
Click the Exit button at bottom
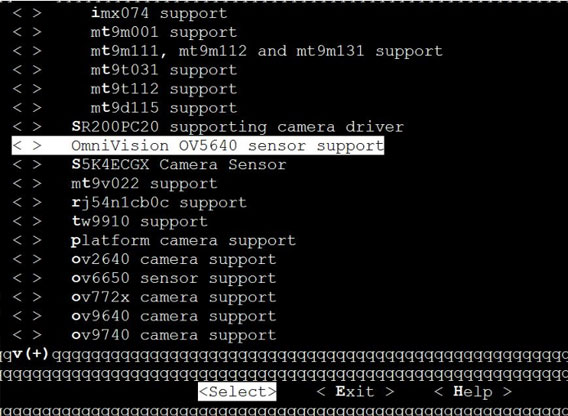click(x=355, y=392)
